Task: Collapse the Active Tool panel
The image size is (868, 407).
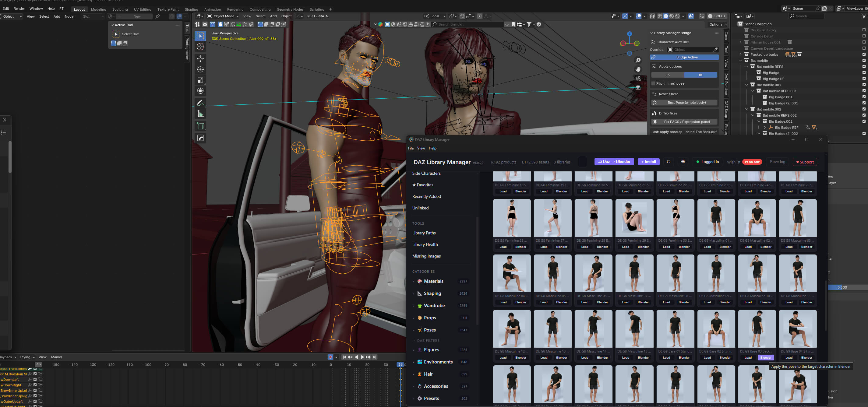Action: tap(112, 25)
